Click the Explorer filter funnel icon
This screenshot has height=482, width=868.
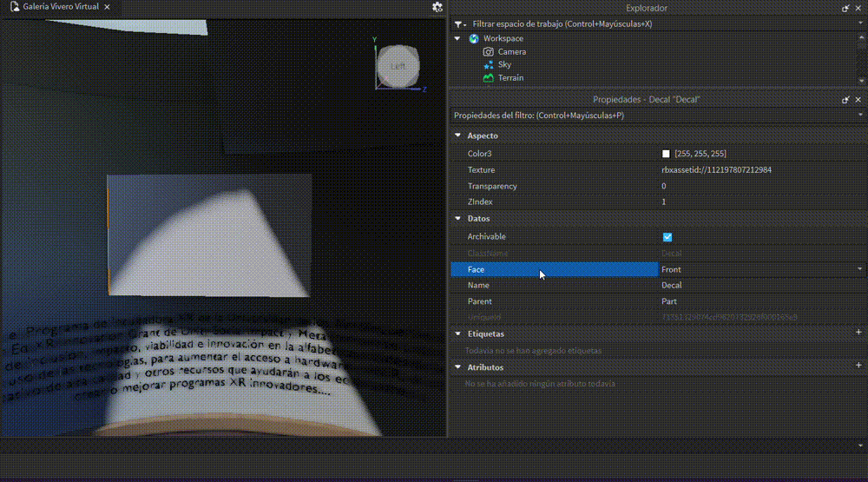coord(459,24)
